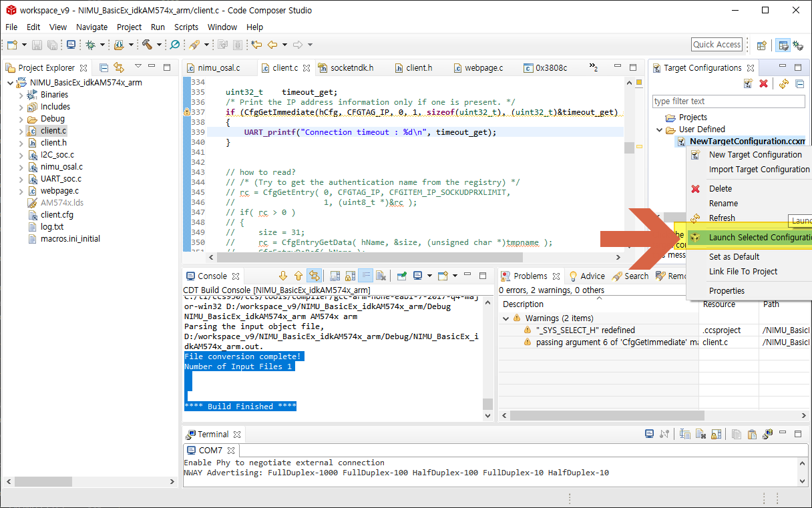Click the Save All toolbar icon
This screenshot has width=812, height=508.
(x=52, y=45)
